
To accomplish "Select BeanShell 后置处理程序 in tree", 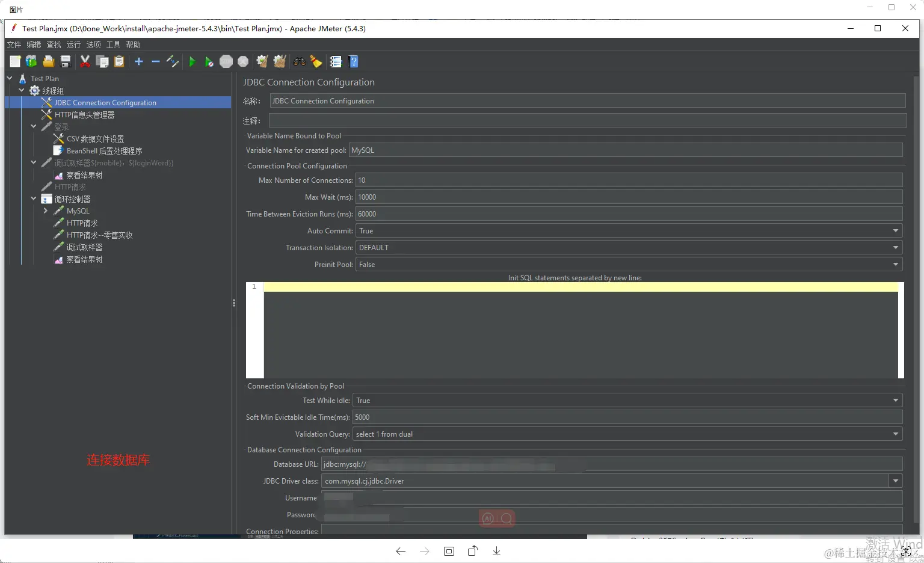I will coord(104,151).
